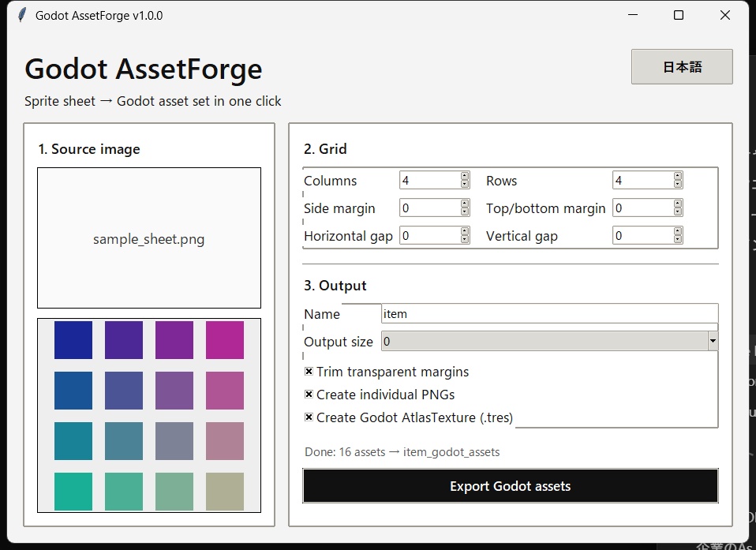
Task: Click the Export Godot assets button
Action: [510, 486]
